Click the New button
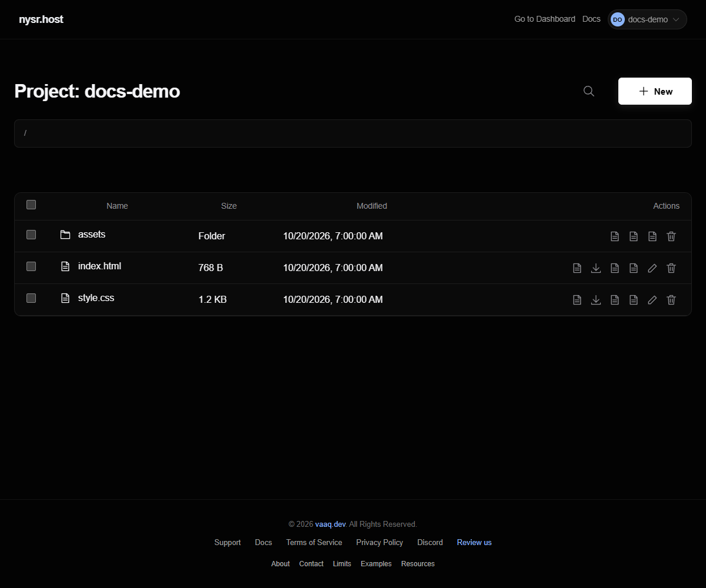 click(655, 91)
